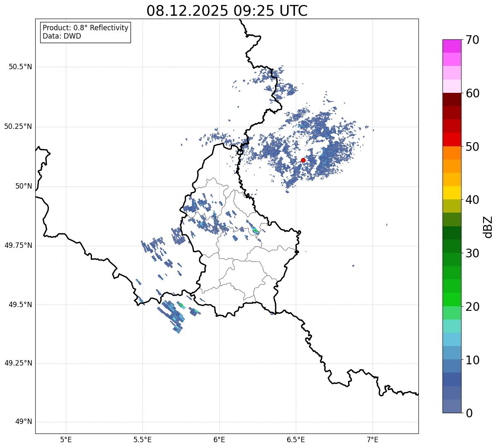Screen dimensions: 498x448
Task: Pick the bright green swatch just above 20
Action: 452,300
